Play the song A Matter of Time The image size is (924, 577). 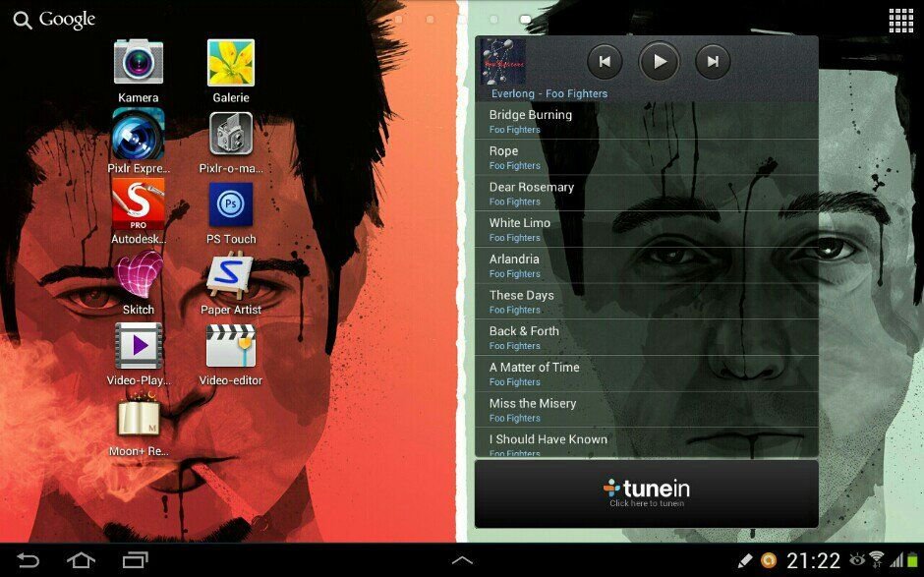coord(647,374)
